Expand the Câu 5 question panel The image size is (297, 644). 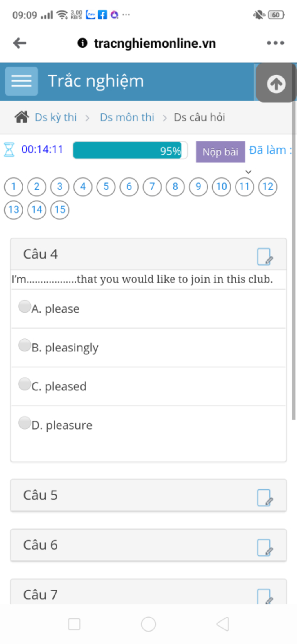tap(148, 495)
